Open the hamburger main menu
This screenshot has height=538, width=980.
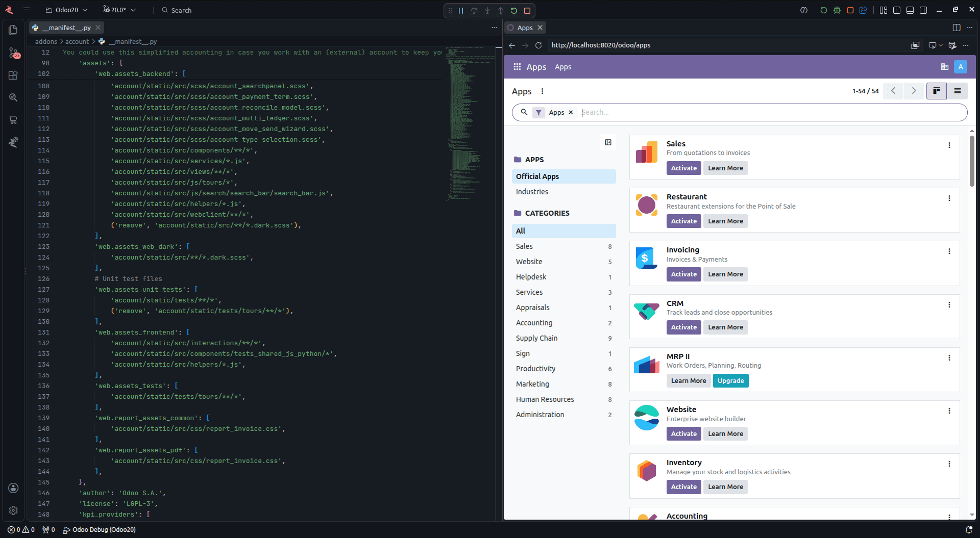27,10
